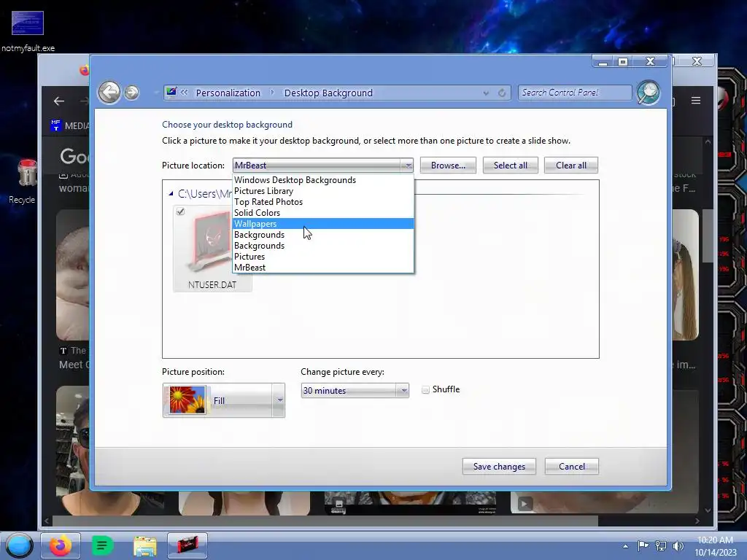This screenshot has width=747, height=560.
Task: Click the Personalization breadcrumb
Action: (228, 93)
